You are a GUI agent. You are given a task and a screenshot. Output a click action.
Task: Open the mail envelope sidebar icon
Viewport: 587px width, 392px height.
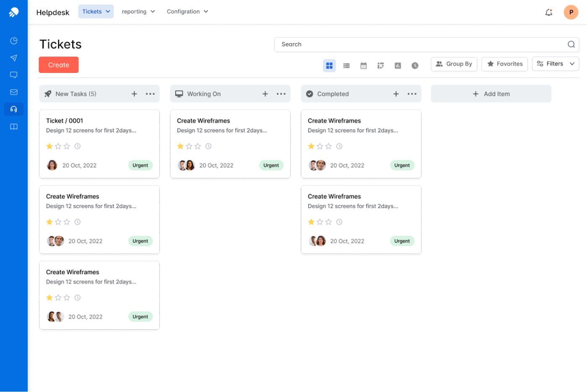[14, 92]
